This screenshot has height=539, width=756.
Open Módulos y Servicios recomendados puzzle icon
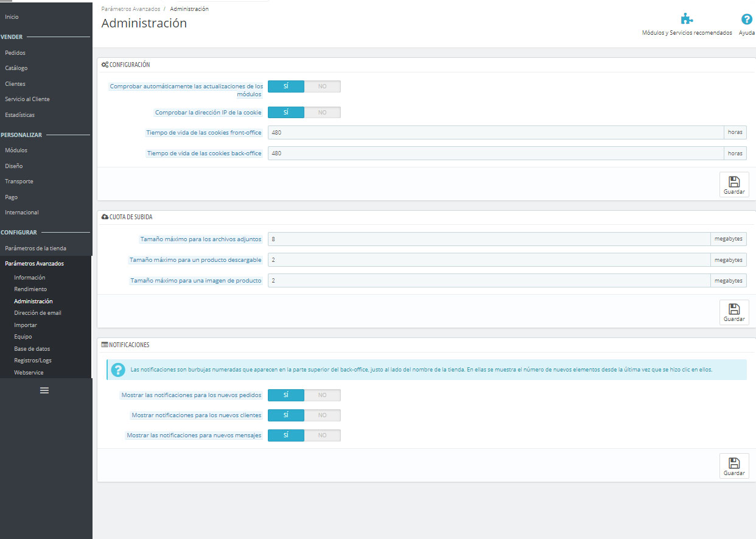pos(687,19)
